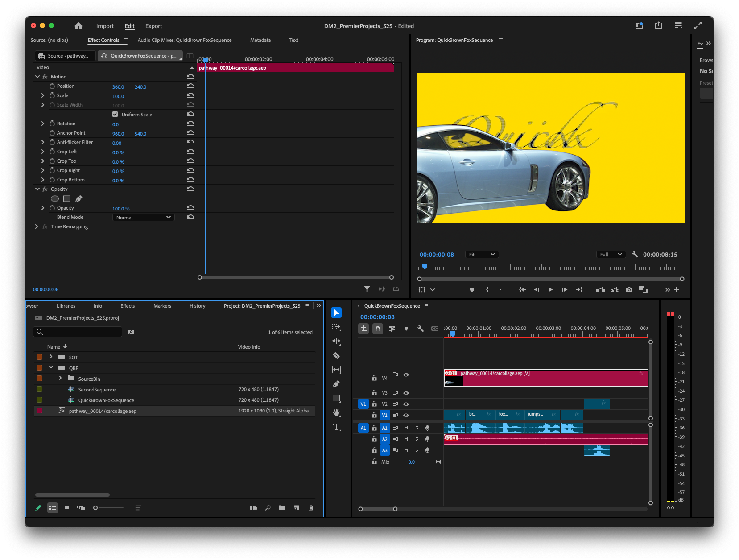The height and width of the screenshot is (560, 739).
Task: Open the Blend Mode dropdown
Action: pyautogui.click(x=143, y=218)
